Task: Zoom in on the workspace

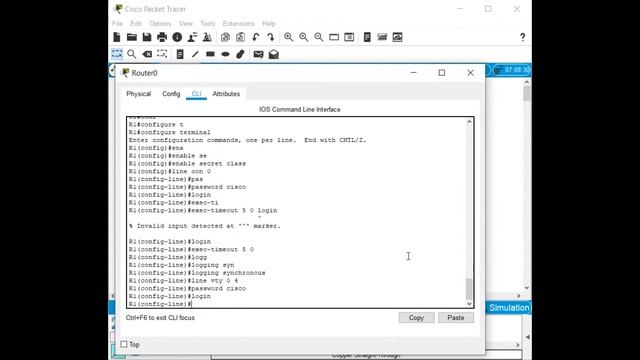Action: pyautogui.click(x=289, y=37)
